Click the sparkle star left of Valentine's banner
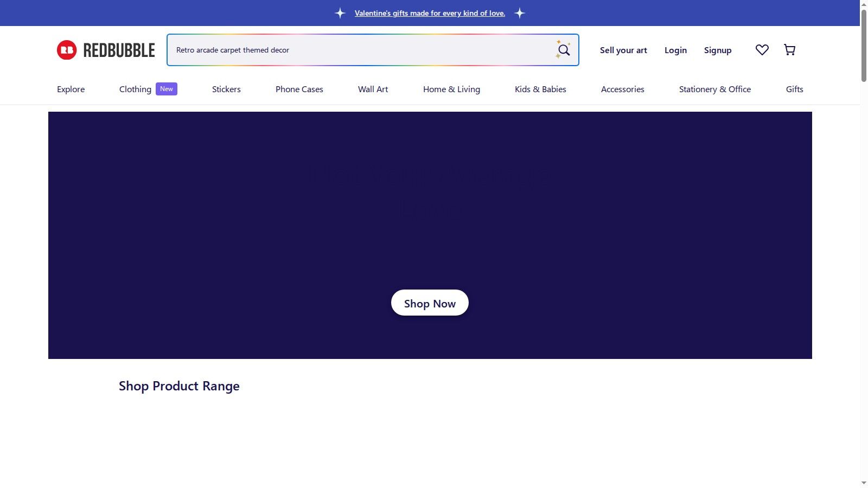The width and height of the screenshot is (868, 488). pos(340,13)
